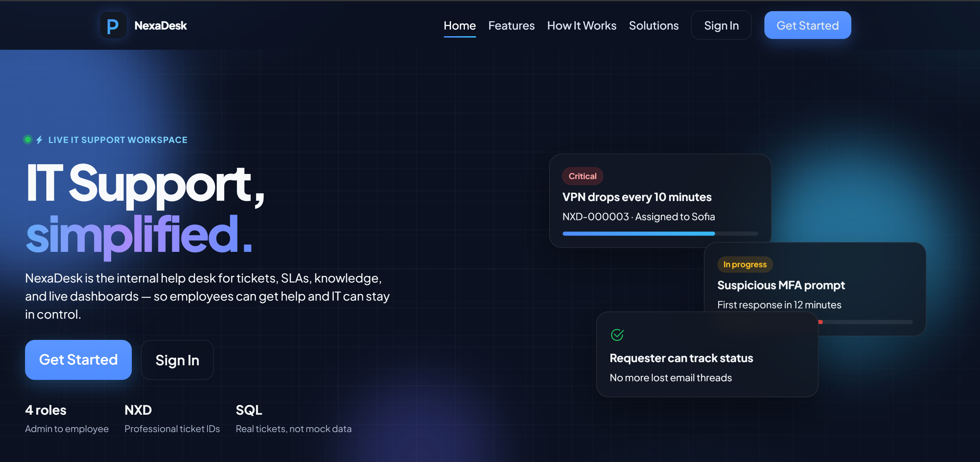Image resolution: width=980 pixels, height=462 pixels.
Task: Open the Home nav item
Action: 459,25
